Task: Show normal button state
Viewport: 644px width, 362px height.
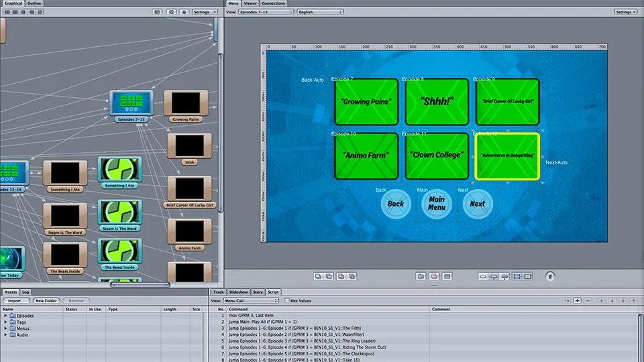Action: tap(483, 276)
